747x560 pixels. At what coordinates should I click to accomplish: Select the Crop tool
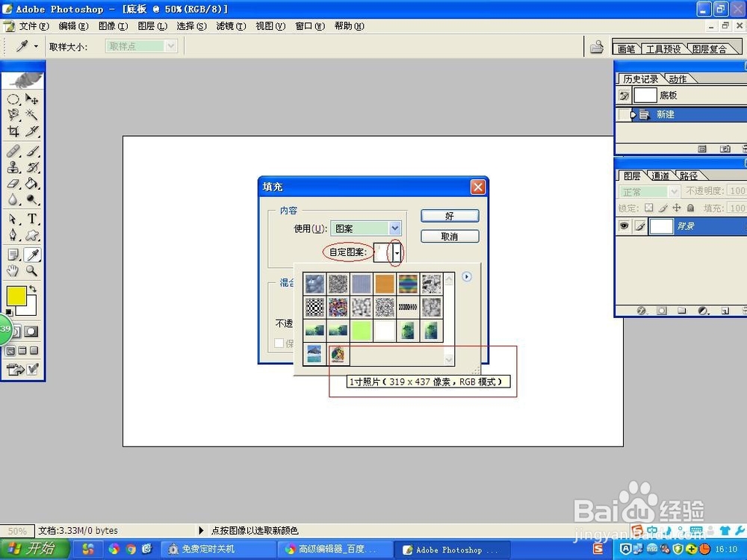click(13, 131)
